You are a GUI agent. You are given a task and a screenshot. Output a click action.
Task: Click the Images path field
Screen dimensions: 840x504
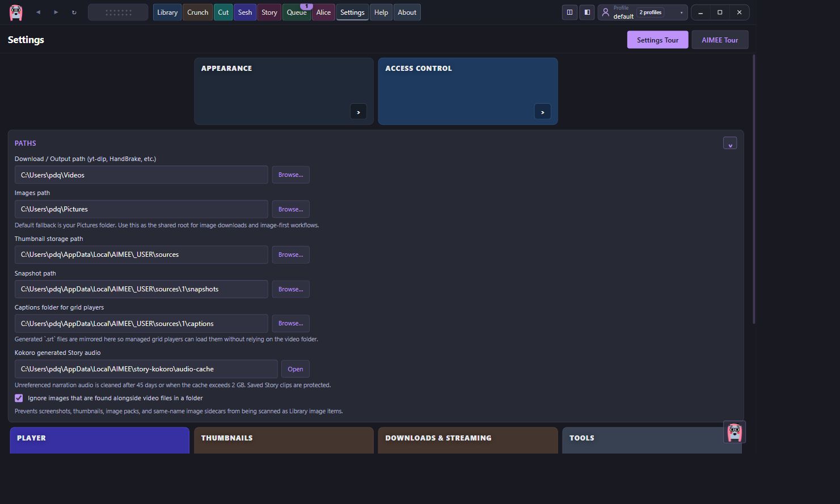tap(141, 209)
